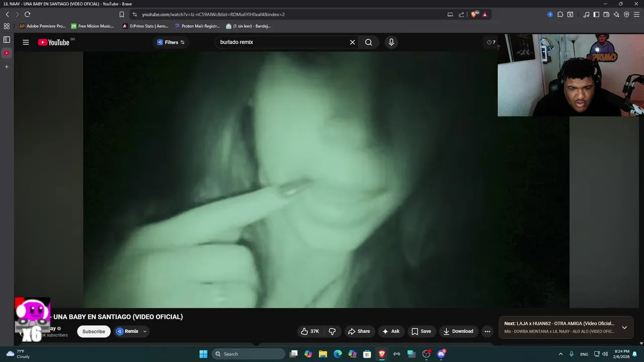The image size is (644, 362).
Task: Open the Adobe Premiere Pro bookmark
Action: tap(42, 26)
